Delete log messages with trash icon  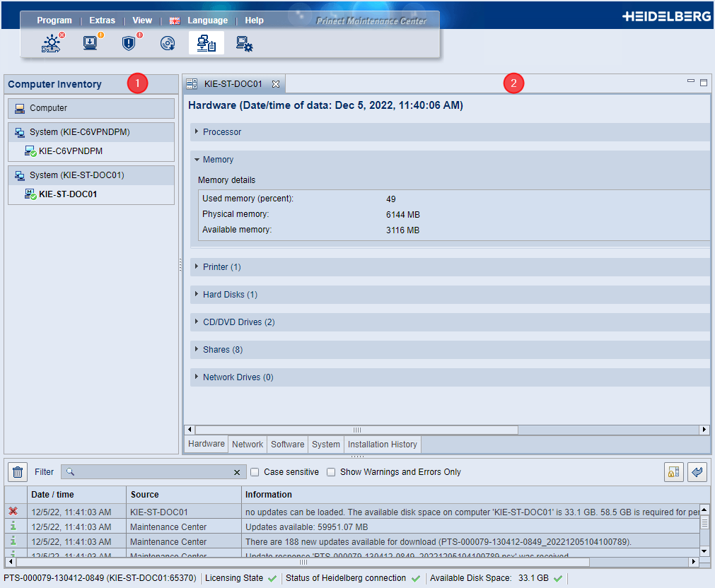[18, 472]
